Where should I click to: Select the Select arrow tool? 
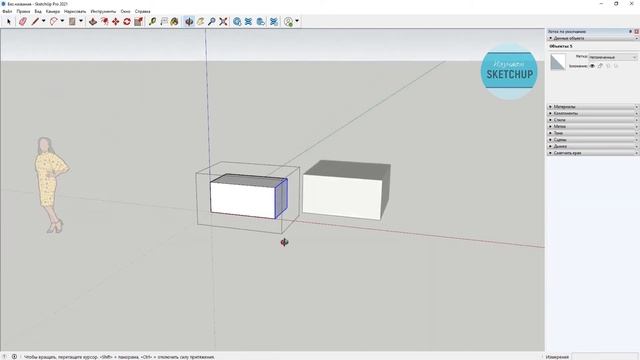tap(9, 21)
